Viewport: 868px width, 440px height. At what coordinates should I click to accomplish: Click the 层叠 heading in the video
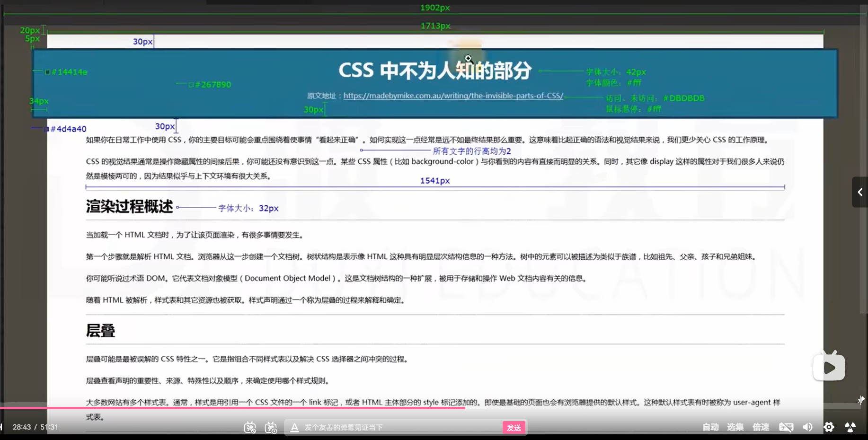click(100, 330)
